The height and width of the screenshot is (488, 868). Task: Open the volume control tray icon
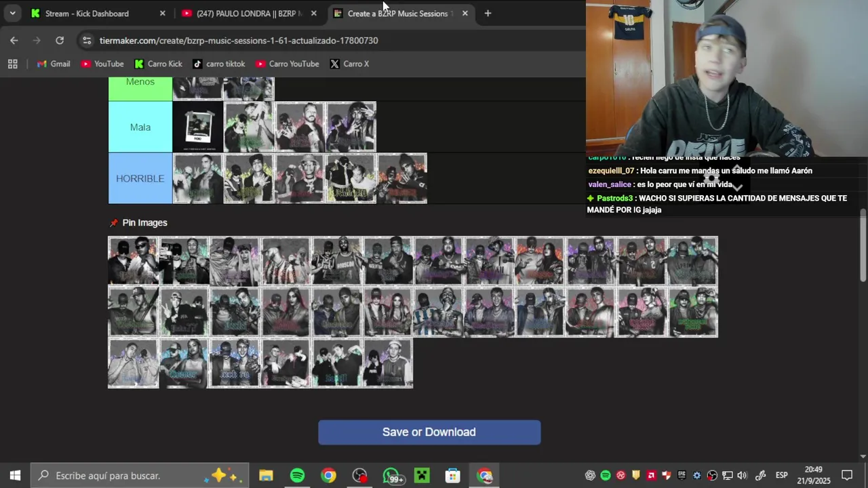click(742, 476)
